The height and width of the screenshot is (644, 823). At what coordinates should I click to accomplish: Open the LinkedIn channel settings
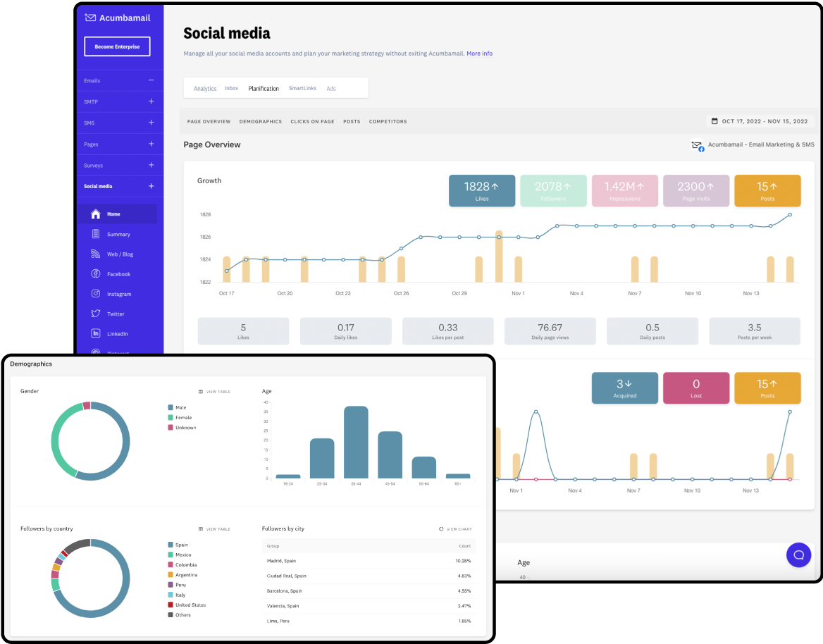pyautogui.click(x=95, y=333)
